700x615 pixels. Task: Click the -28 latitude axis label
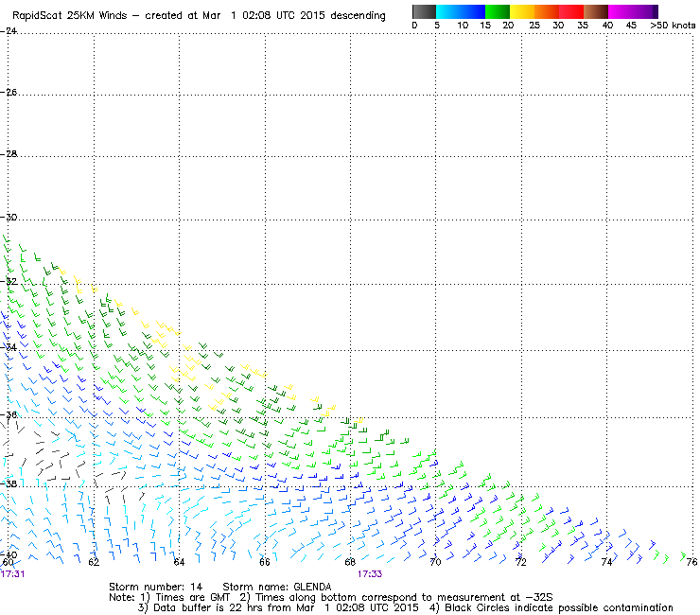pos(9,154)
